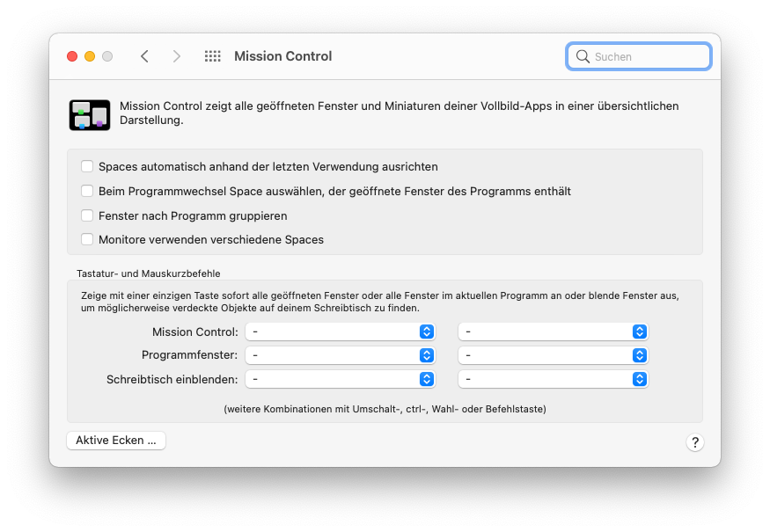Open the first Mission Control shortcut dropdown
This screenshot has height=532, width=770.
tap(340, 332)
